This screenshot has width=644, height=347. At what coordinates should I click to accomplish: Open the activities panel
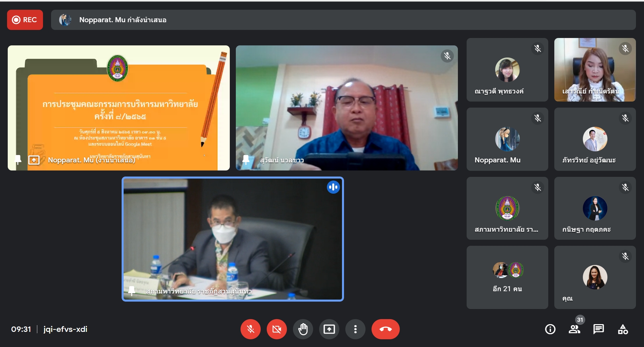pos(622,329)
